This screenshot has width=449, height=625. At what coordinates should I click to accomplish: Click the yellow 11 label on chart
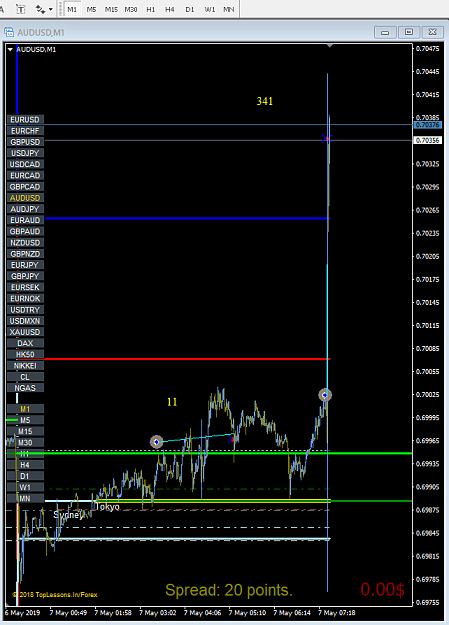[x=172, y=402]
